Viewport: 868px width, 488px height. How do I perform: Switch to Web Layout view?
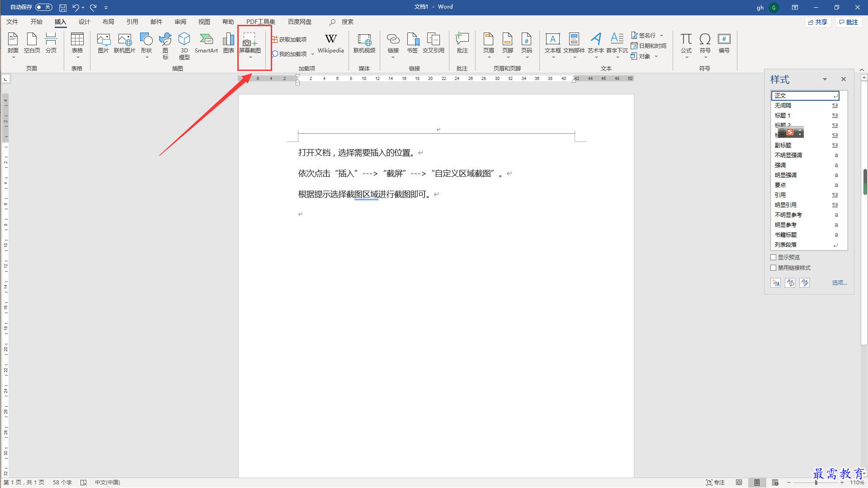(775, 483)
